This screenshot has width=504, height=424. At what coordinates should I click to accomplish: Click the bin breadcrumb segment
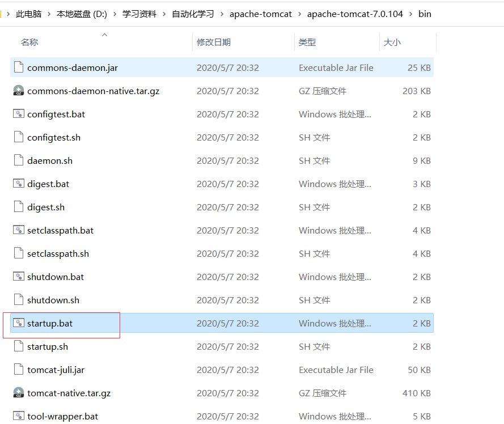(425, 14)
